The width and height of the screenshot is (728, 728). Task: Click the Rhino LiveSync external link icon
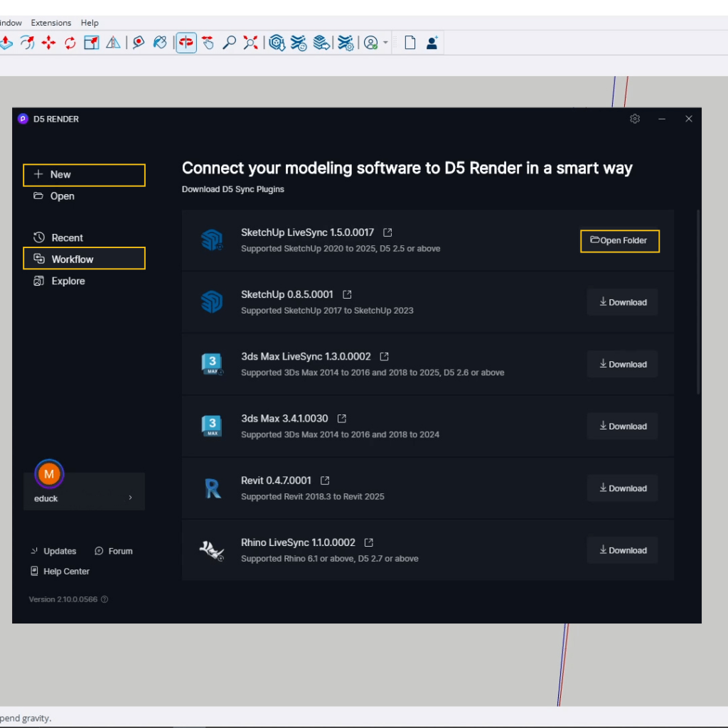(369, 542)
